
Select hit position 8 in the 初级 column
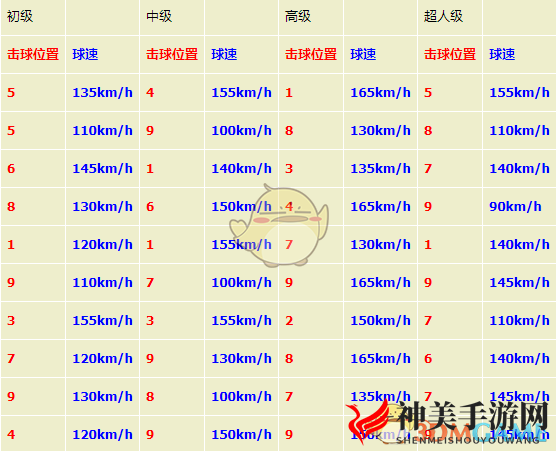pyautogui.click(x=11, y=206)
